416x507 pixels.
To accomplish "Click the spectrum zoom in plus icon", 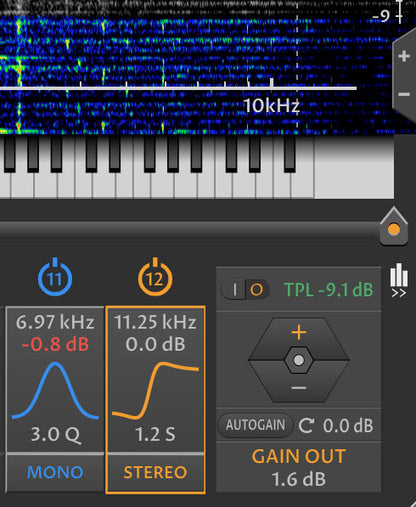I will point(404,56).
